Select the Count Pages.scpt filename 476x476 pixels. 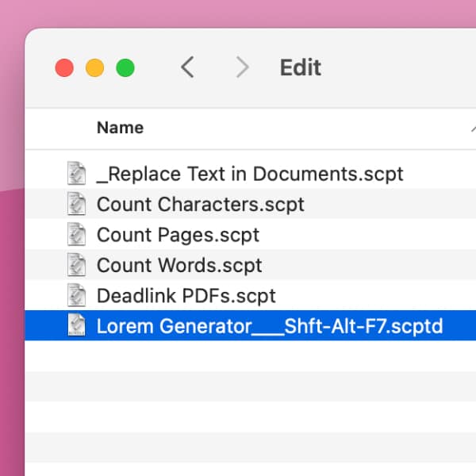coord(178,235)
